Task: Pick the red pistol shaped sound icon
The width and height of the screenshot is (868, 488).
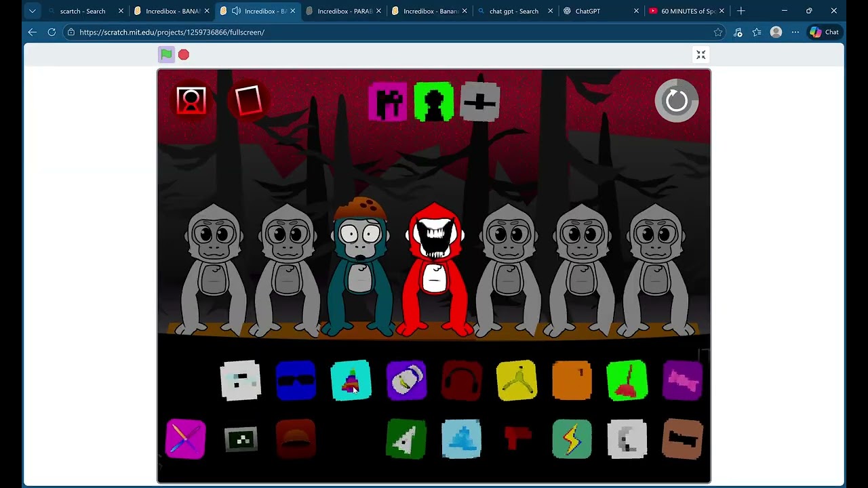Action: tap(517, 439)
